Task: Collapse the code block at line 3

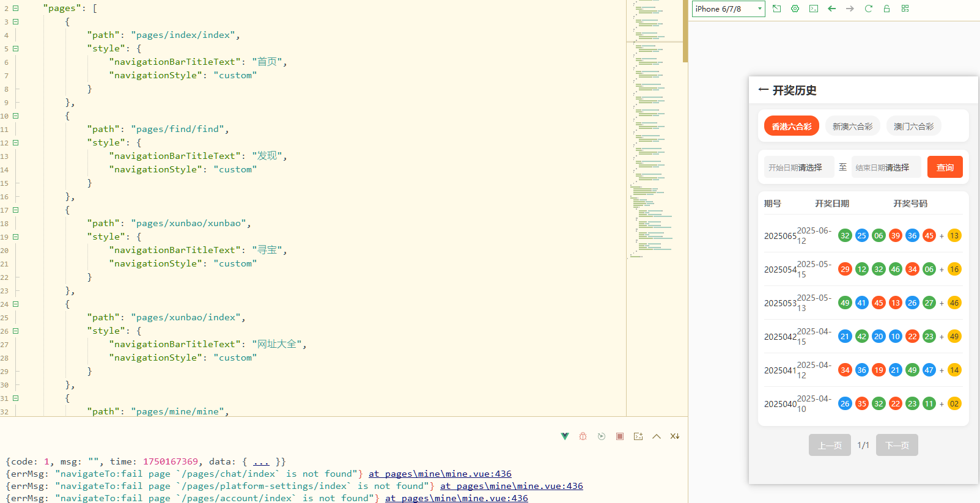Action: [x=16, y=21]
